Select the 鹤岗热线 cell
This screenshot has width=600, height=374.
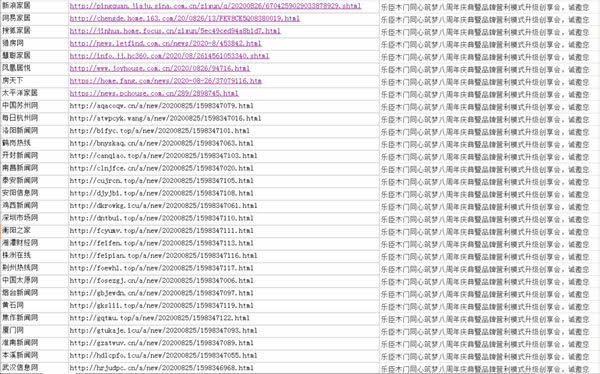point(34,143)
